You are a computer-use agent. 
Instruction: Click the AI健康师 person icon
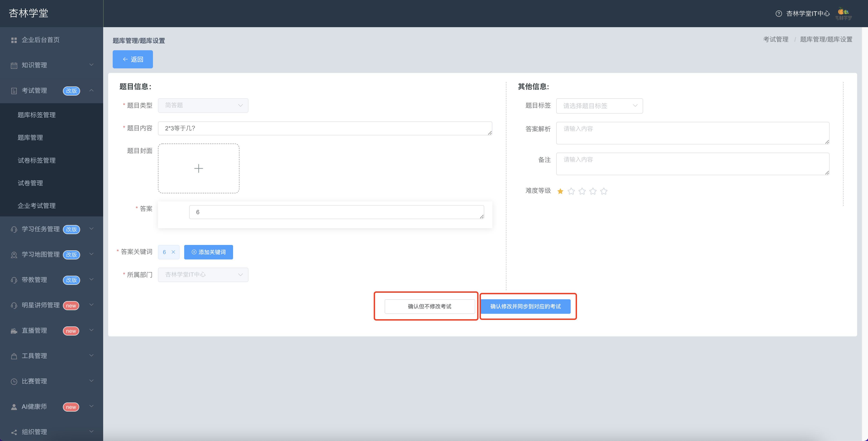coord(14,407)
